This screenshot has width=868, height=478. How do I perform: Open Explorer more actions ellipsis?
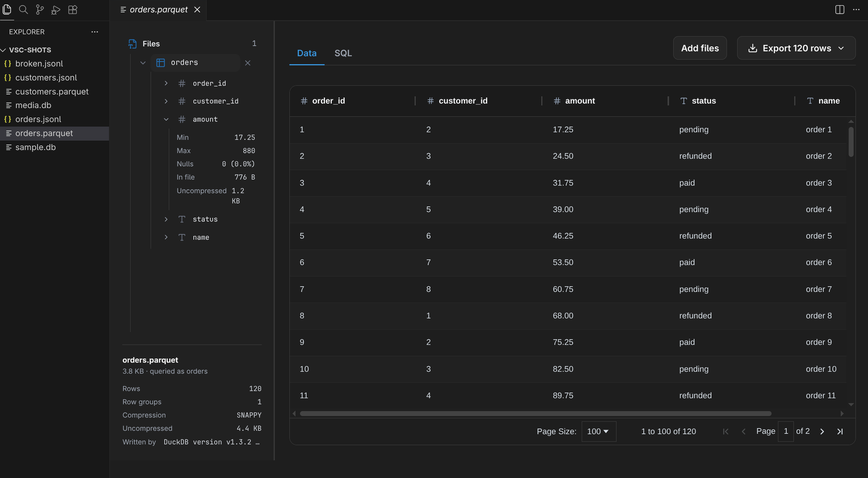[x=95, y=32]
